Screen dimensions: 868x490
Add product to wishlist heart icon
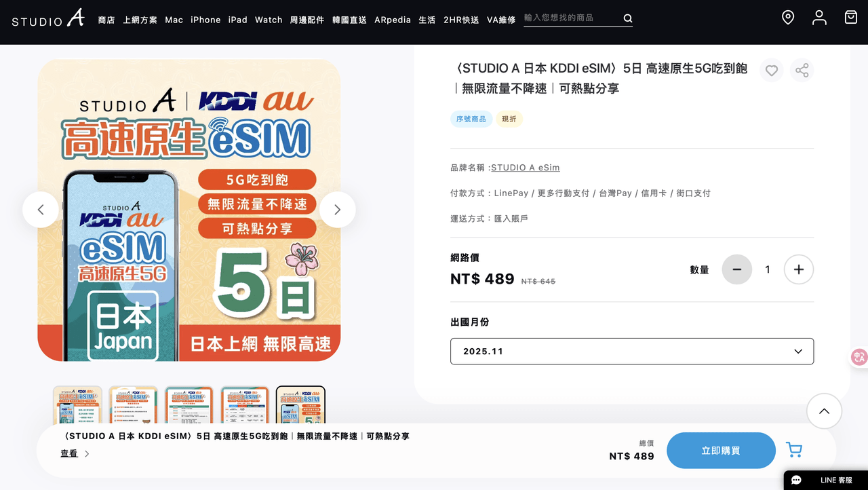(772, 71)
